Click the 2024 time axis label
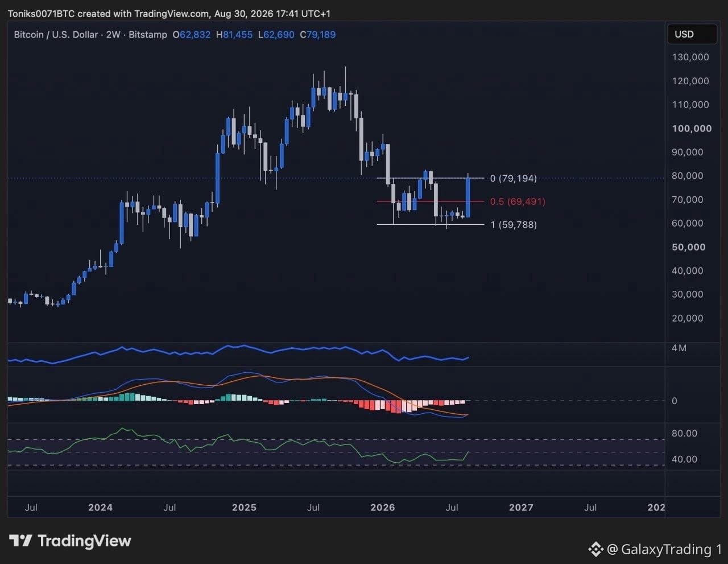This screenshot has width=728, height=564. 100,507
